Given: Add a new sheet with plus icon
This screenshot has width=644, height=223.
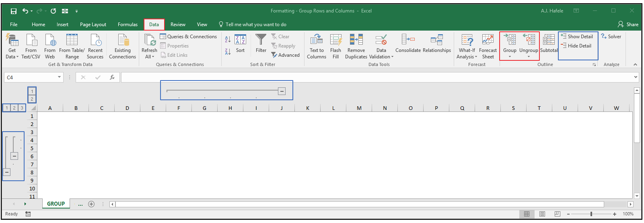Looking at the screenshot, I should click(91, 204).
